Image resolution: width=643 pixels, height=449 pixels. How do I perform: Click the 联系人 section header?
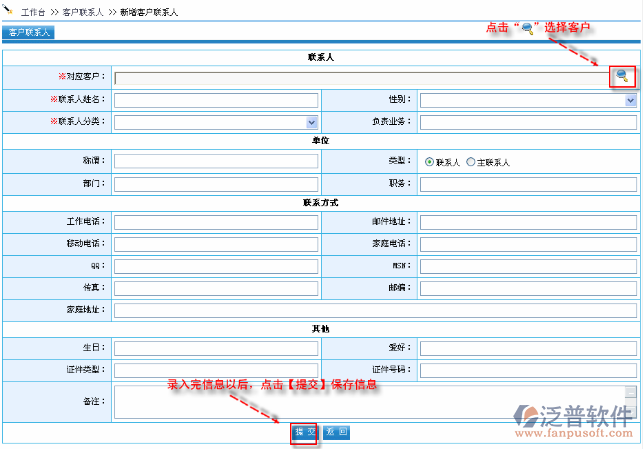pyautogui.click(x=321, y=57)
